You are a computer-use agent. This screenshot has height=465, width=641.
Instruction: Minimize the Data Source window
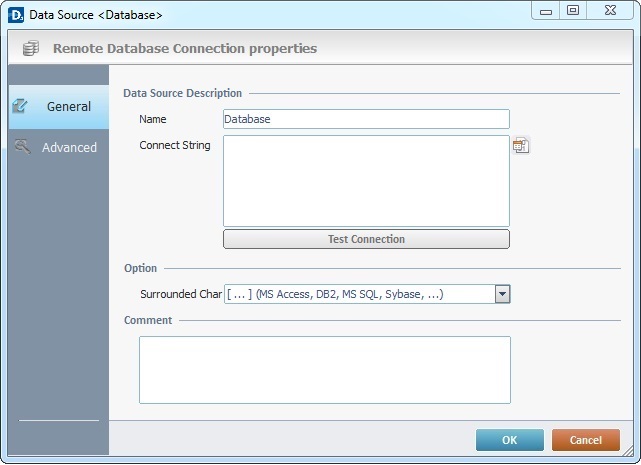pos(546,11)
